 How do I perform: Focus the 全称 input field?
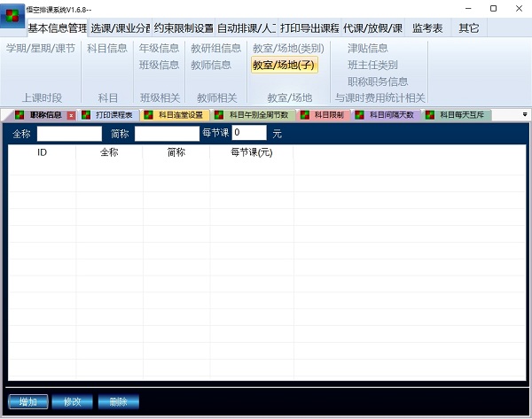pos(69,134)
